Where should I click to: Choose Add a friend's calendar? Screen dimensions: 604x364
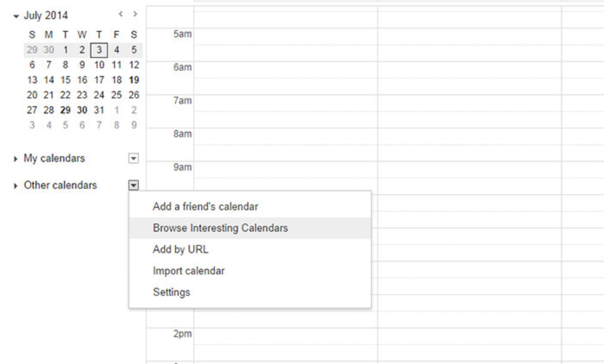(x=205, y=206)
